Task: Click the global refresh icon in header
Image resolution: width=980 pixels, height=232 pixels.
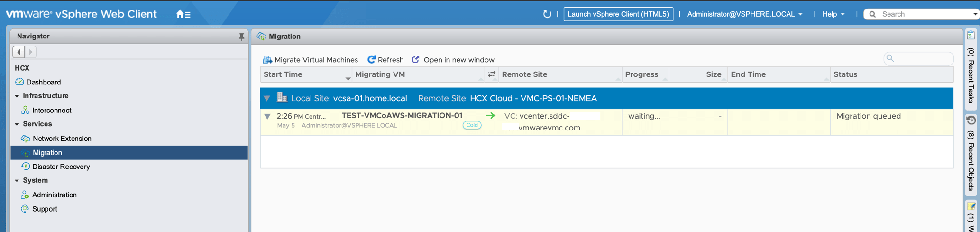Action: click(547, 14)
